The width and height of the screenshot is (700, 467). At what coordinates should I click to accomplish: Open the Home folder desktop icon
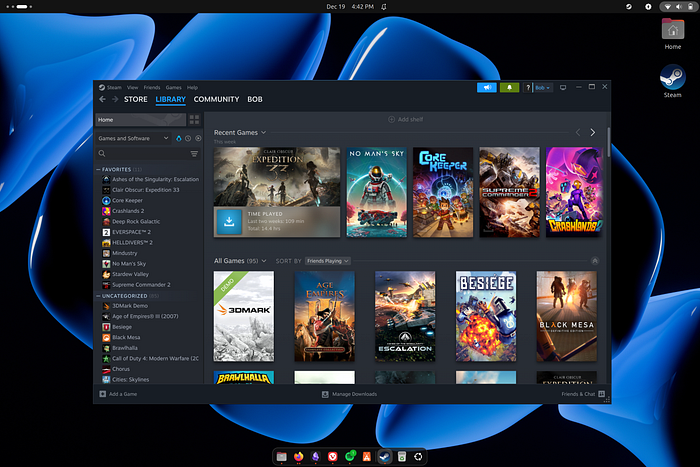(x=672, y=30)
